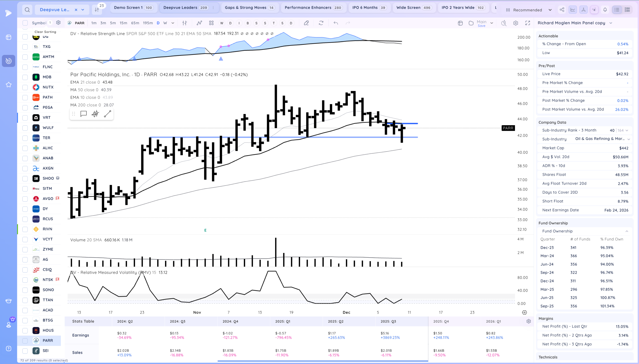The height and width of the screenshot is (364, 639).
Task: Tick the RIVN row checkbox
Action: pyautogui.click(x=25, y=229)
